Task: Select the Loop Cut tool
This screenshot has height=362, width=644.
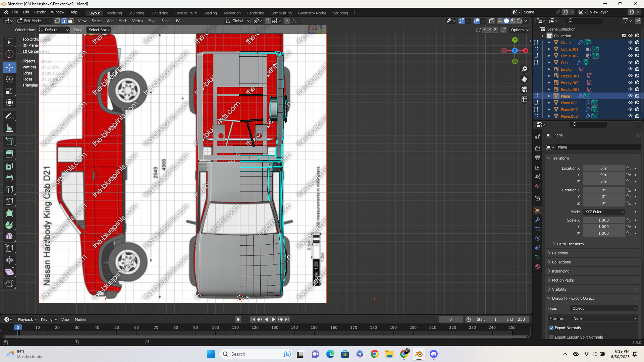Action: 9,189
